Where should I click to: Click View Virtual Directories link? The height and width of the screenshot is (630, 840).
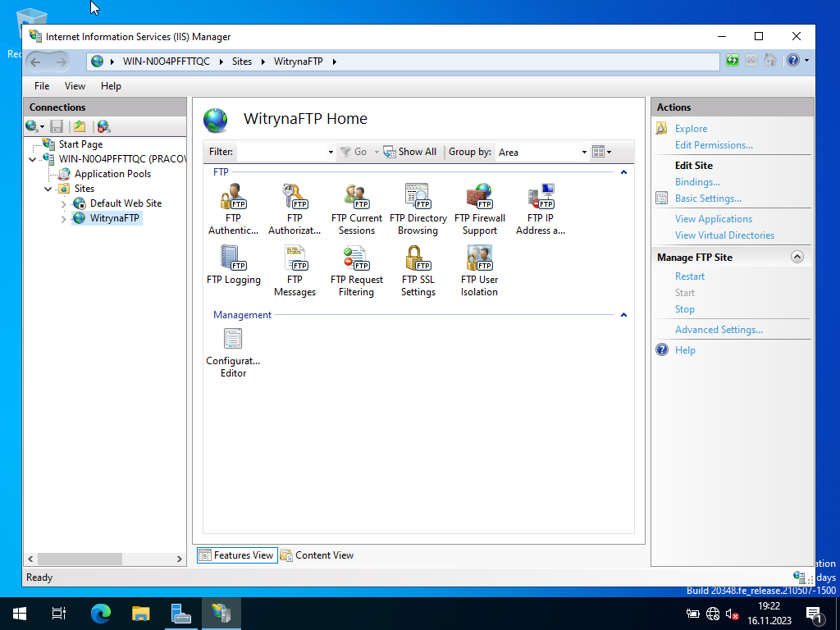coord(725,235)
